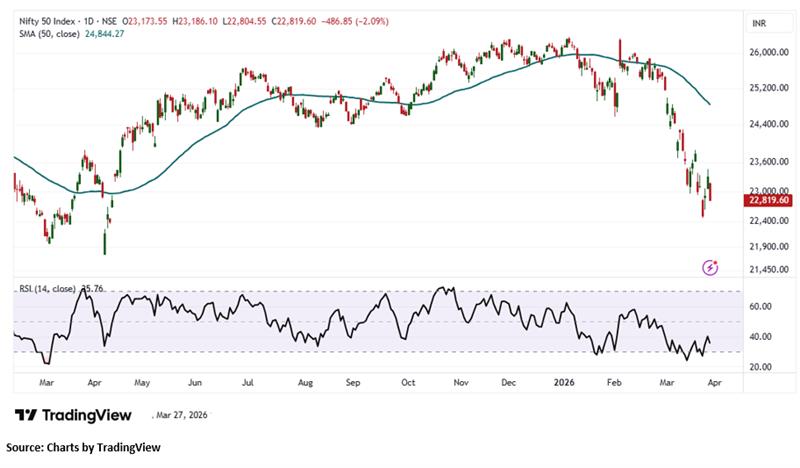Click the purple lightning bolt icon
Viewport: 800px width, 468px height.
tap(711, 267)
